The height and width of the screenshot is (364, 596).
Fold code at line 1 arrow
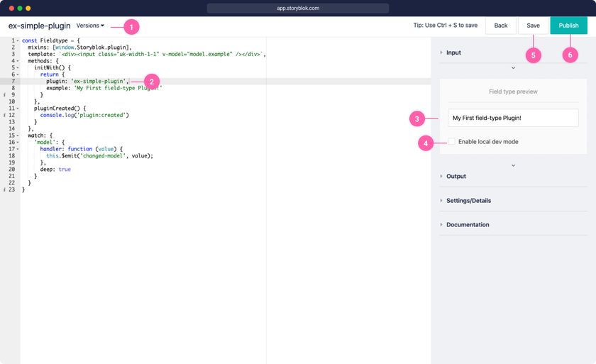(x=18, y=40)
